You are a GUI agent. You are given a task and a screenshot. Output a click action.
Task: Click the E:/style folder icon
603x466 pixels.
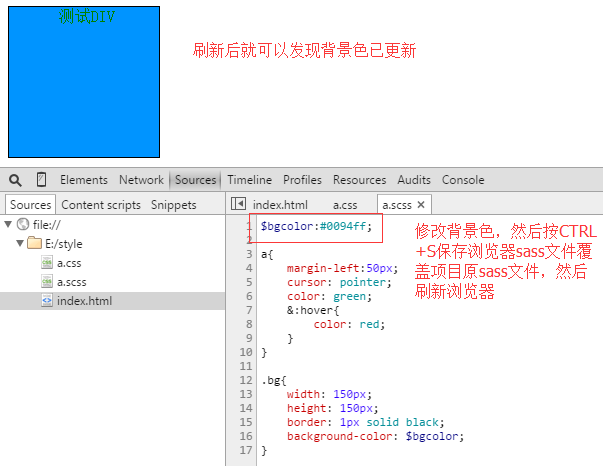33,244
